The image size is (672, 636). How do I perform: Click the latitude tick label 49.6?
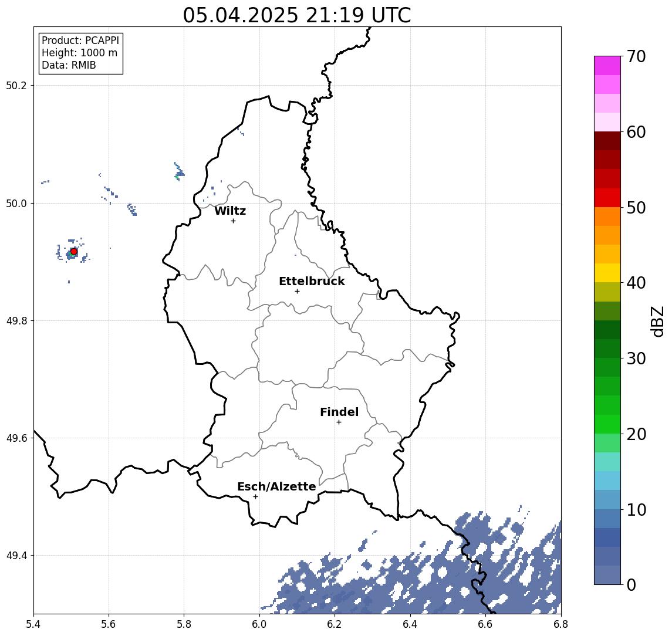coord(16,438)
